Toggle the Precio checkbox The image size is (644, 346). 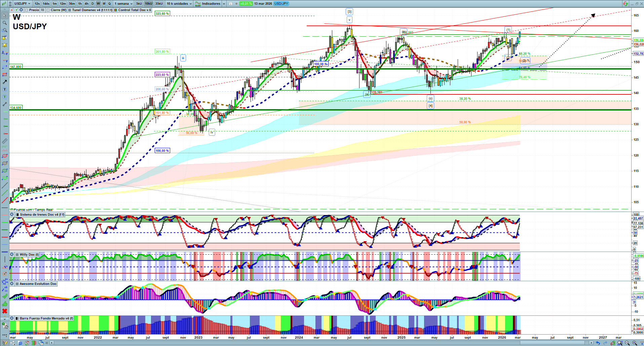(27, 10)
